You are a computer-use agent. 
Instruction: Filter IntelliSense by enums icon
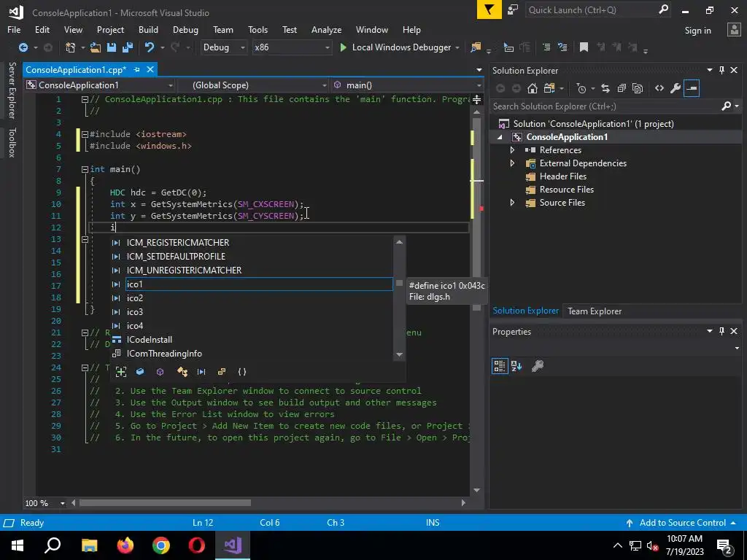tap(222, 372)
